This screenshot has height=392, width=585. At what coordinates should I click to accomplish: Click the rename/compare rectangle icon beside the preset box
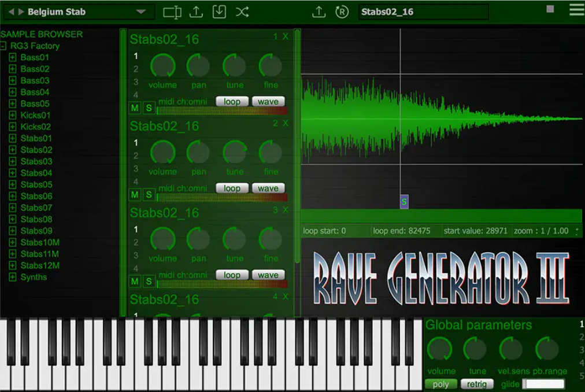point(172,12)
